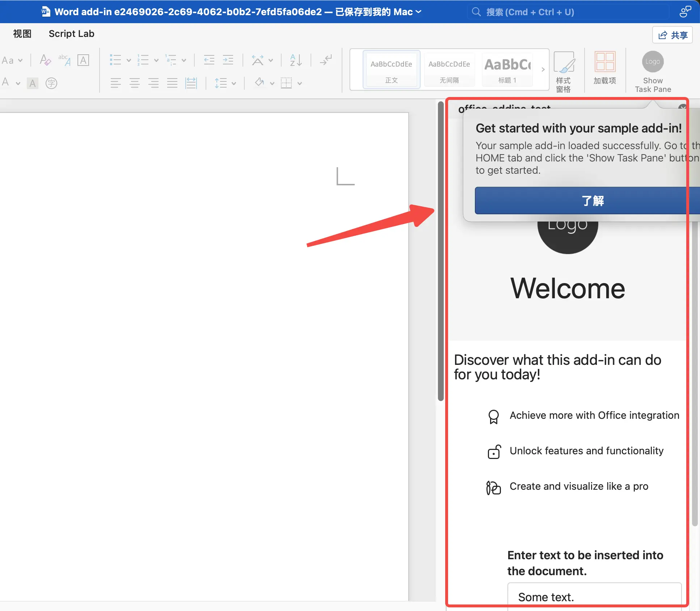Open the shading paint bucket color
700x611 pixels.
pyautogui.click(x=260, y=83)
